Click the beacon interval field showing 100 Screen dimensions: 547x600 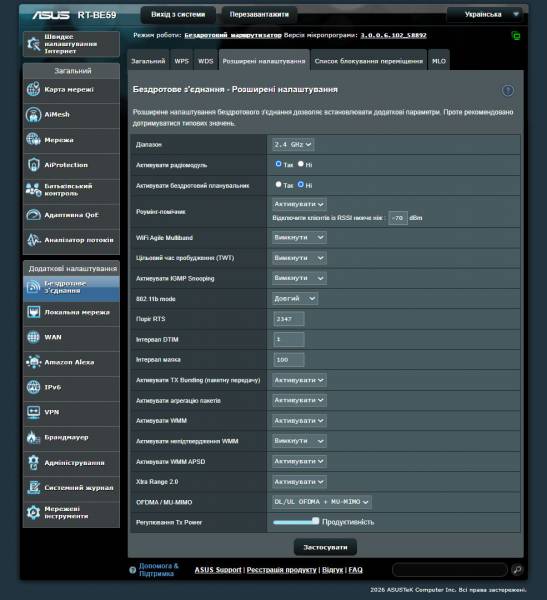[x=289, y=360]
